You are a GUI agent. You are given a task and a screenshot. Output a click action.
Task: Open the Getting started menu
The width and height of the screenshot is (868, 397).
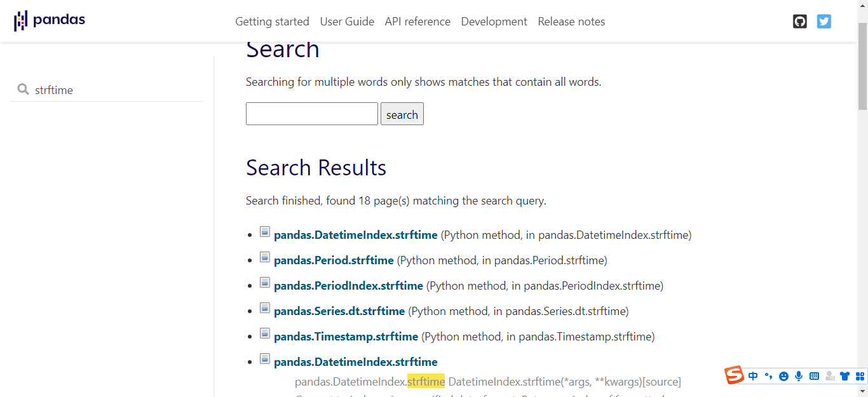(x=272, y=22)
